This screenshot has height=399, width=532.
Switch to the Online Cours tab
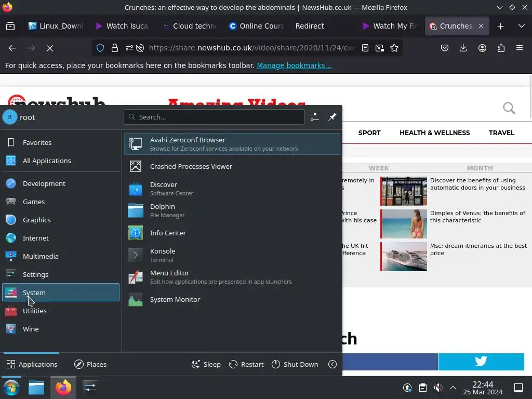tap(257, 26)
